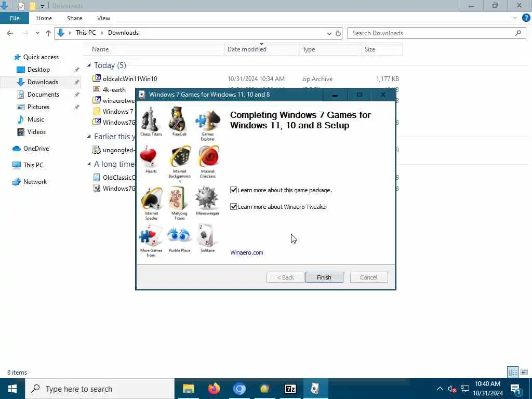The height and width of the screenshot is (399, 532).
Task: Open the Home ribbon tab
Action: click(44, 18)
